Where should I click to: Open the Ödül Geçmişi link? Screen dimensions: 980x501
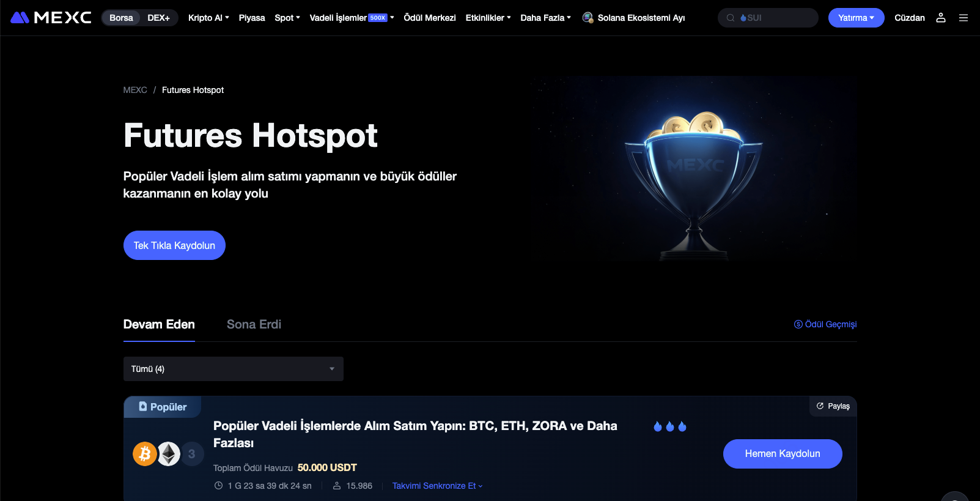pyautogui.click(x=825, y=324)
